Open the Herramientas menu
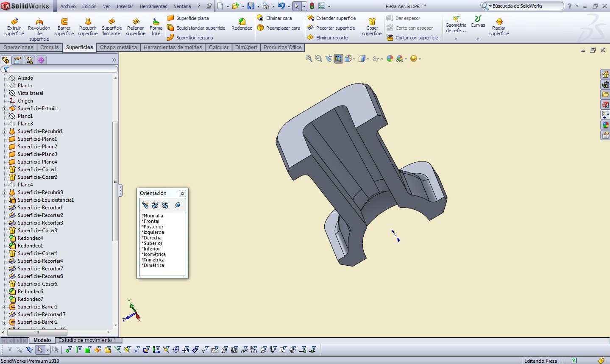Screen dimensions: 610x364 click(x=153, y=6)
